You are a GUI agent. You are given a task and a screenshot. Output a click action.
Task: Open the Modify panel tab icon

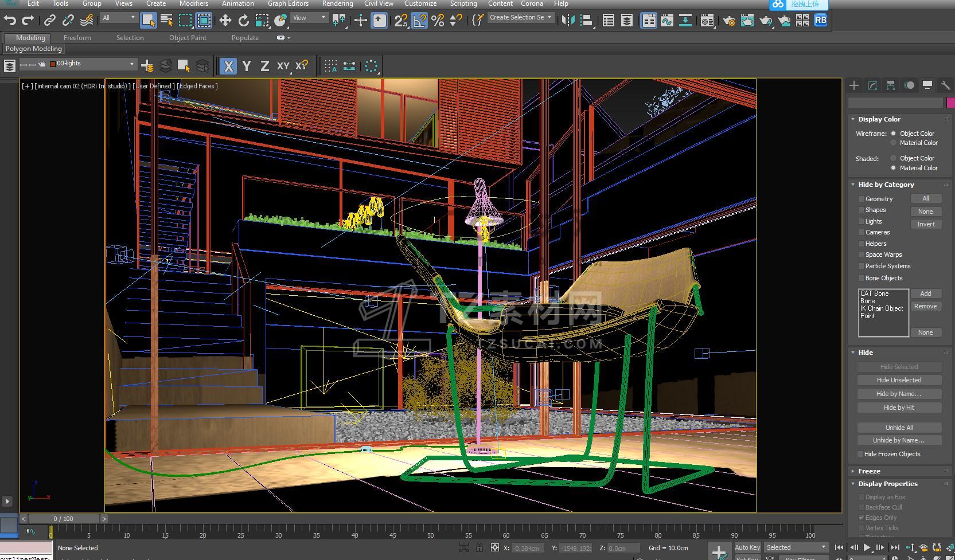[x=872, y=85]
